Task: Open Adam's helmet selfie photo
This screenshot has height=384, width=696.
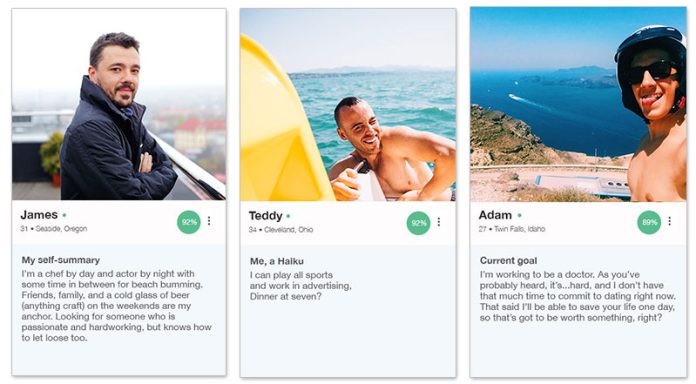Action: tap(578, 104)
